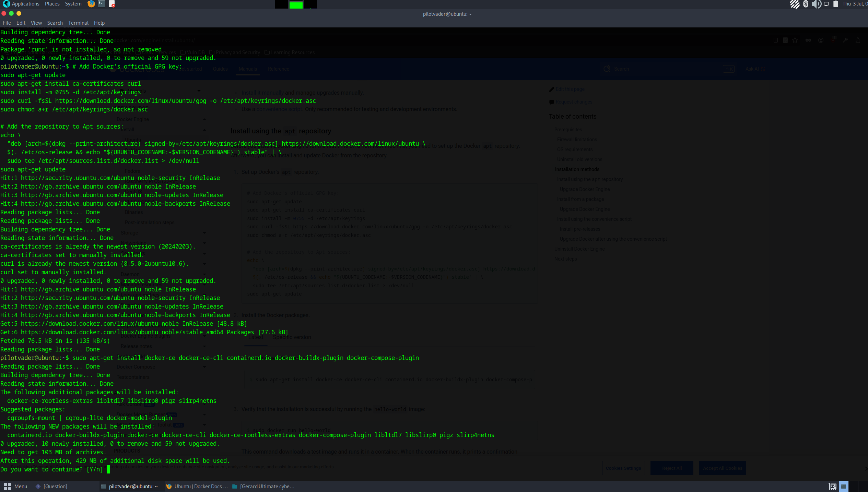The height and width of the screenshot is (492, 868).
Task: Bookmark this page with the star icon
Action: (x=795, y=40)
